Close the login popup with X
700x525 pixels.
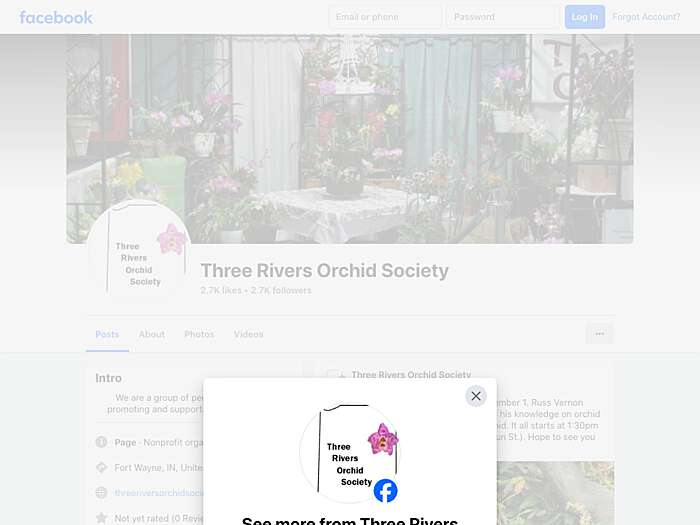(x=476, y=396)
